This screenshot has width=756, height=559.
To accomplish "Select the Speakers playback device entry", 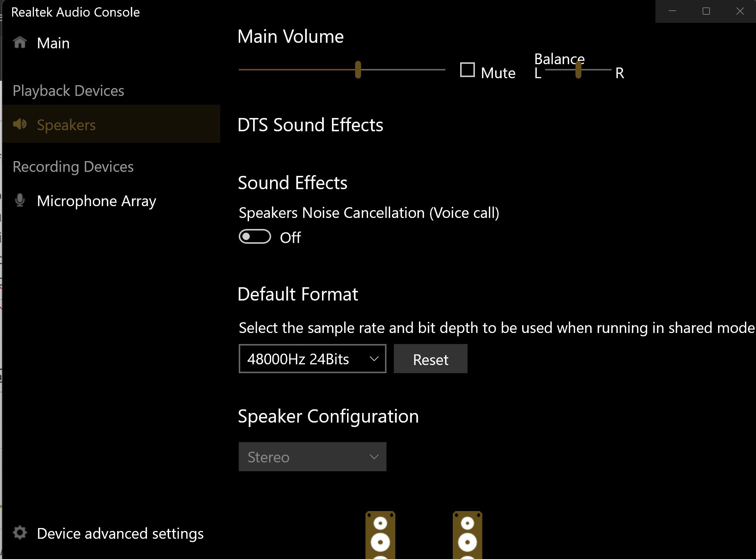I will [x=66, y=125].
